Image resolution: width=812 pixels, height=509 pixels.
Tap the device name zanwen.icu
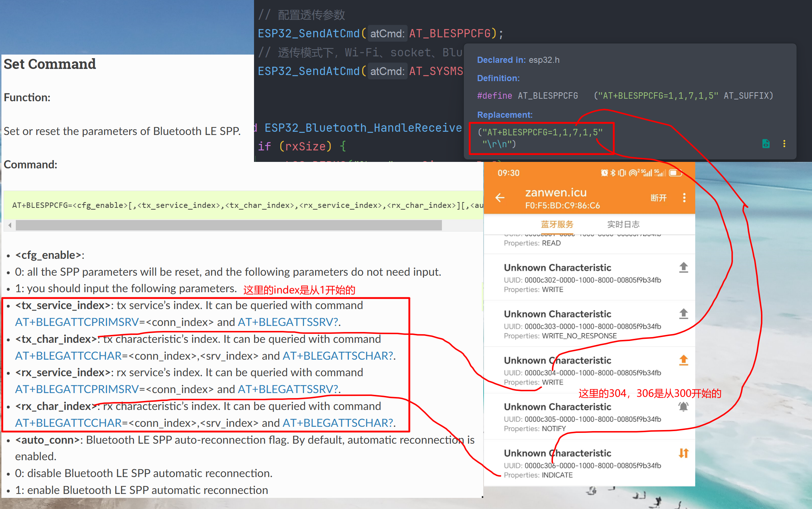[x=556, y=192]
